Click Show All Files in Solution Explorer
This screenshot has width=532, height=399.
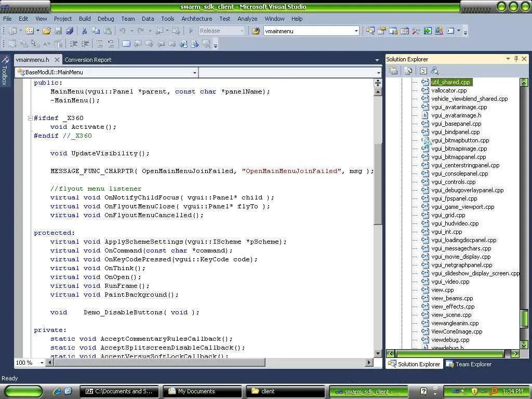[x=408, y=71]
